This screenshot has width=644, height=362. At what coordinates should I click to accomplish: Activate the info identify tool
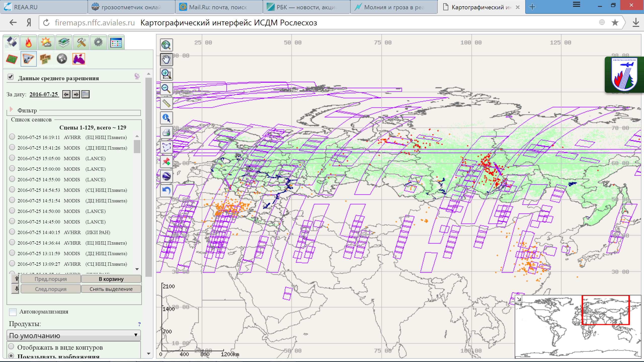[x=166, y=118]
